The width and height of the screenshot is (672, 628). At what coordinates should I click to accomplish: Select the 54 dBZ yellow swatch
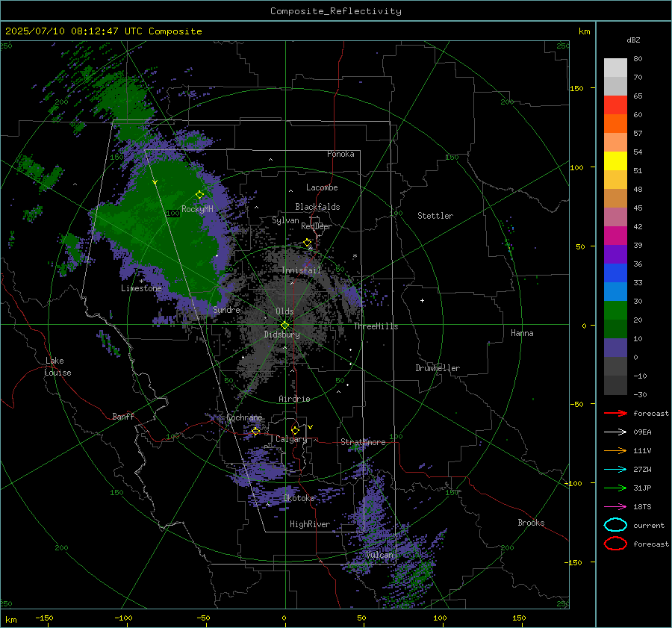click(615, 161)
